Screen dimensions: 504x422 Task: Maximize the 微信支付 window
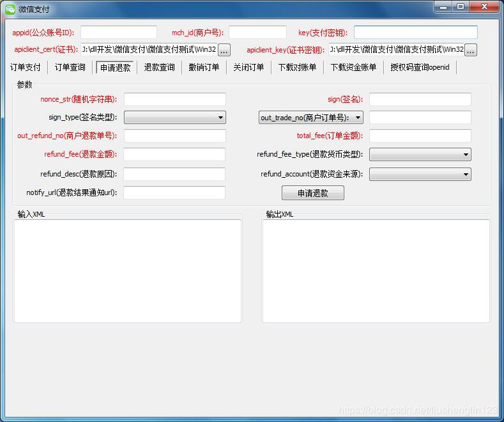point(461,7)
